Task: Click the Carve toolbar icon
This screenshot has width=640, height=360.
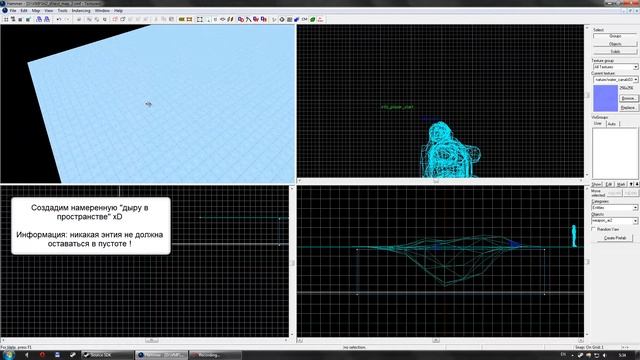Action: pos(78,19)
